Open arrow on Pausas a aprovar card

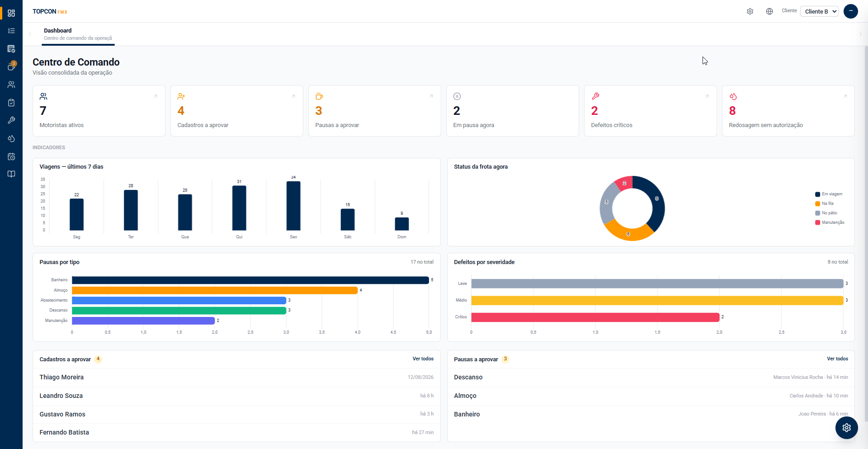(x=431, y=96)
